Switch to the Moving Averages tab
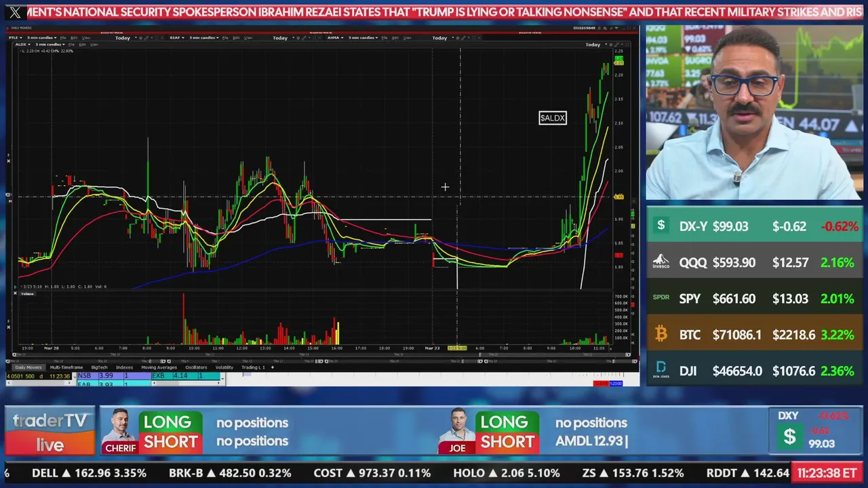The height and width of the screenshot is (488, 868). [x=159, y=367]
